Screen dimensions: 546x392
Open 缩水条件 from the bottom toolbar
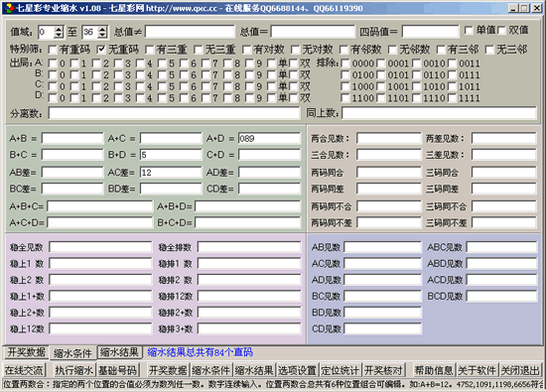pyautogui.click(x=211, y=370)
